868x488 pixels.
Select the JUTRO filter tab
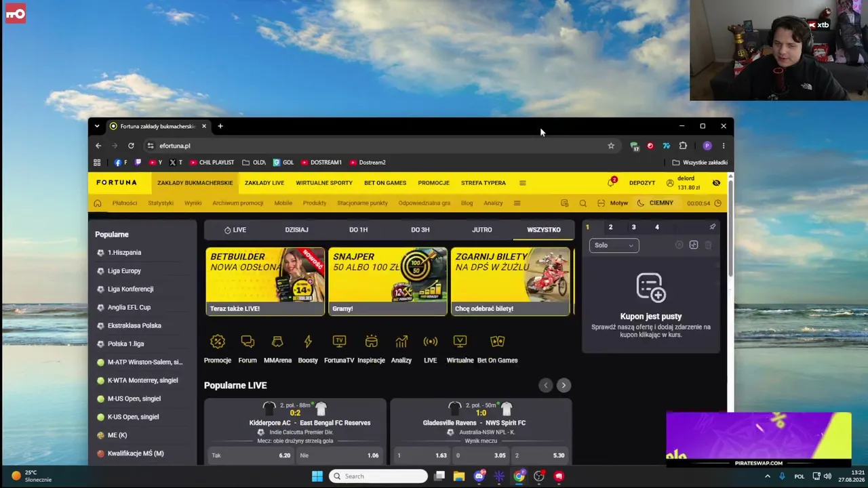481,230
